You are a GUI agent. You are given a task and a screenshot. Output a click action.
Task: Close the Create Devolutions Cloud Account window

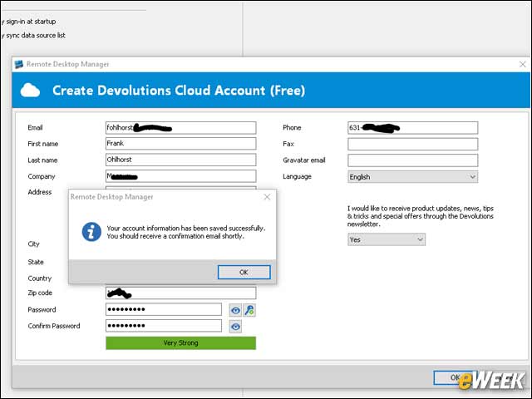point(523,64)
